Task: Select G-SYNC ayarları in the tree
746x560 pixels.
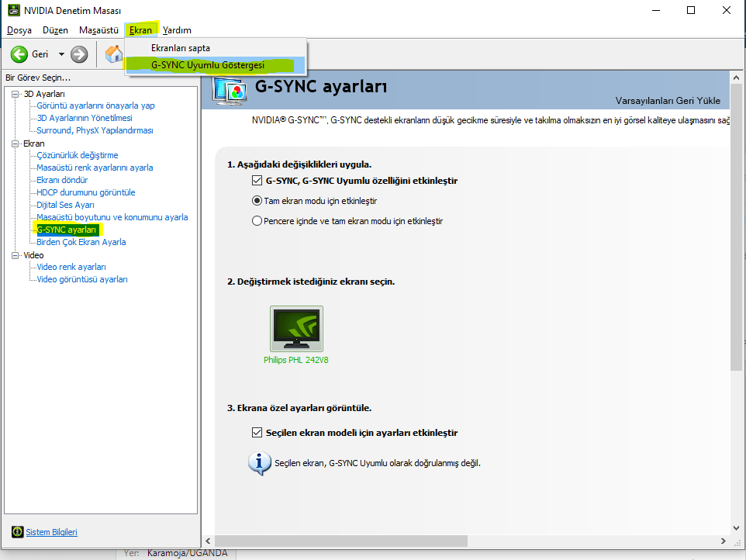Action: [x=67, y=230]
